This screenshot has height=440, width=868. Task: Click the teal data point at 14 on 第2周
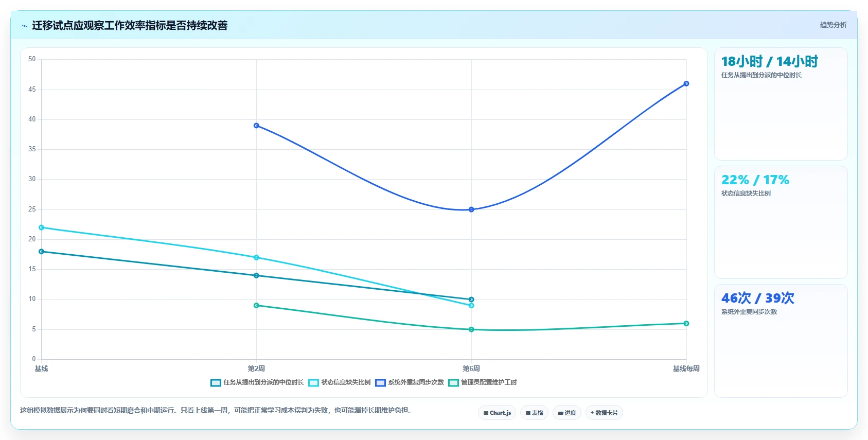(x=256, y=275)
